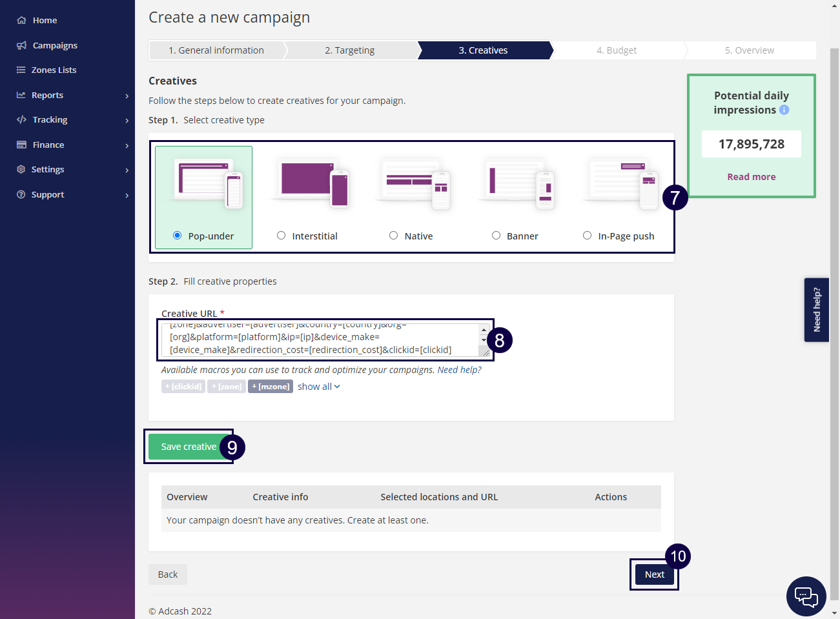Expand macros list with show all
840x619 pixels.
318,387
